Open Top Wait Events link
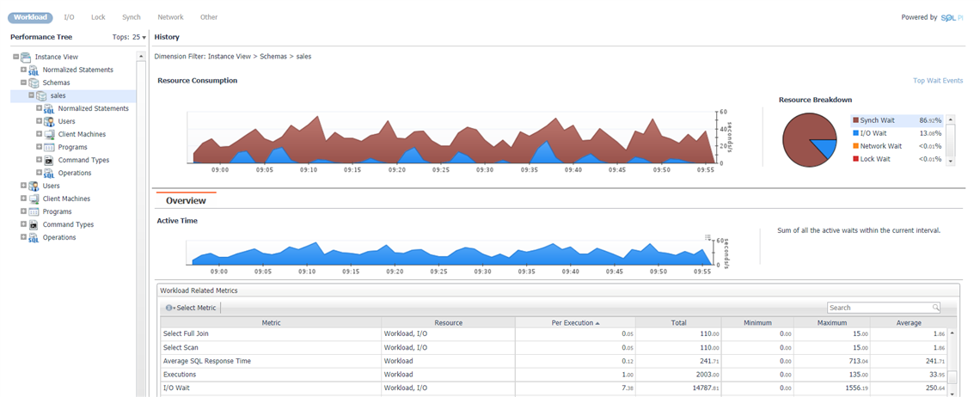 tap(938, 81)
